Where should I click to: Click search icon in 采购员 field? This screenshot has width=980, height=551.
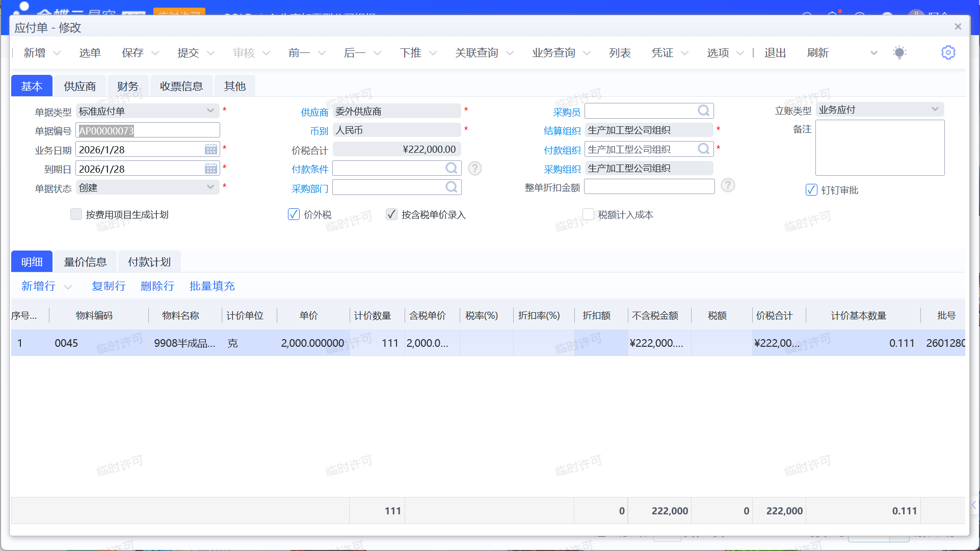pos(703,111)
